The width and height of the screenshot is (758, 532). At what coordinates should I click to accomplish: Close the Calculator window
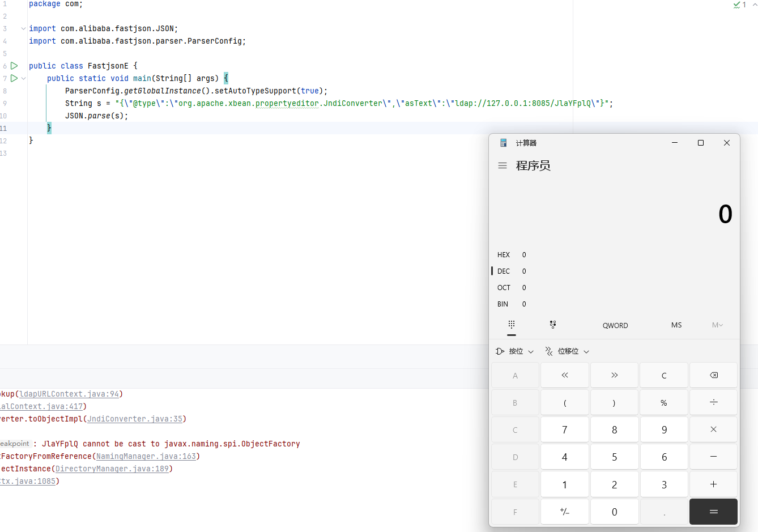pyautogui.click(x=727, y=143)
